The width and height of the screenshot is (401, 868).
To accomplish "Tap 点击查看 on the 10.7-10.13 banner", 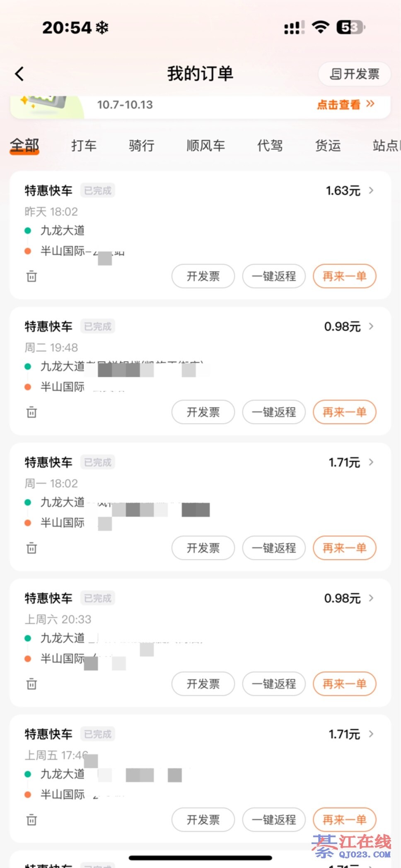I will point(345,105).
